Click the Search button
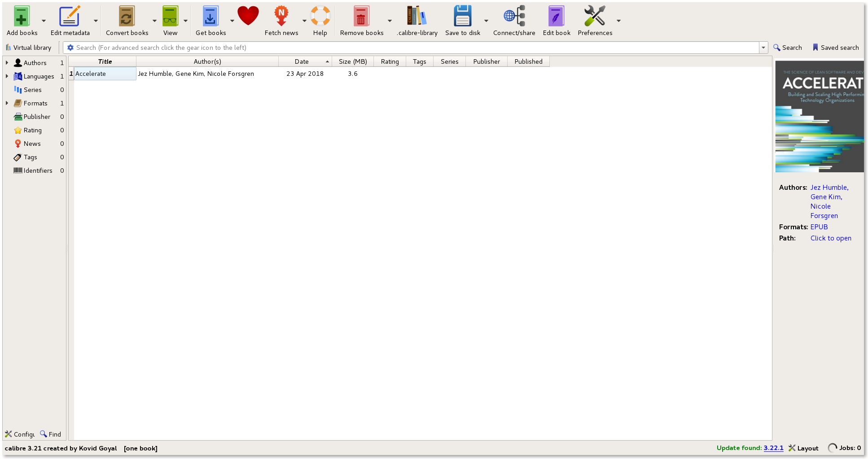Viewport: 868px width, 459px height. tap(787, 48)
